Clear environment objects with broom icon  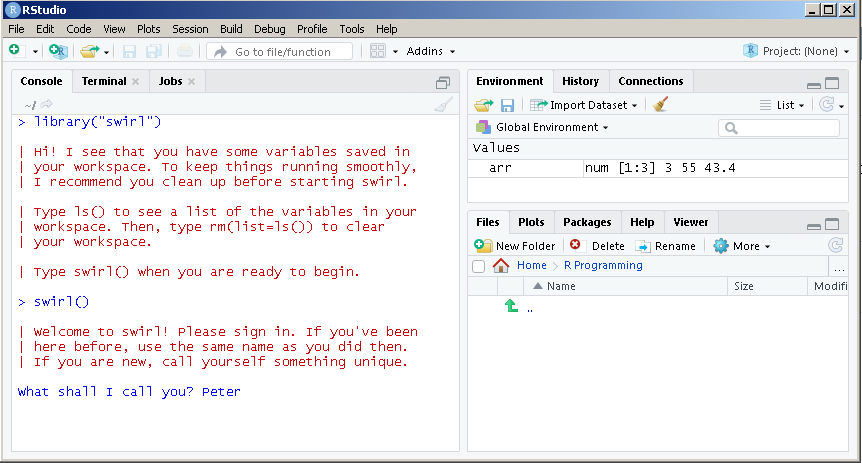(x=660, y=104)
